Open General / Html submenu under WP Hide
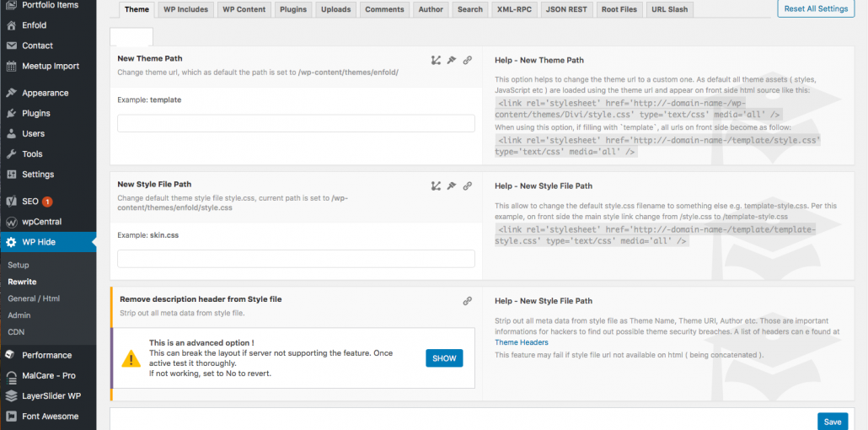 tap(33, 298)
